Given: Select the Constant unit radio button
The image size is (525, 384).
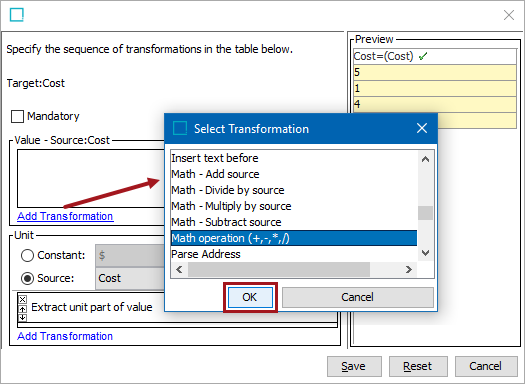Looking at the screenshot, I should 27,255.
